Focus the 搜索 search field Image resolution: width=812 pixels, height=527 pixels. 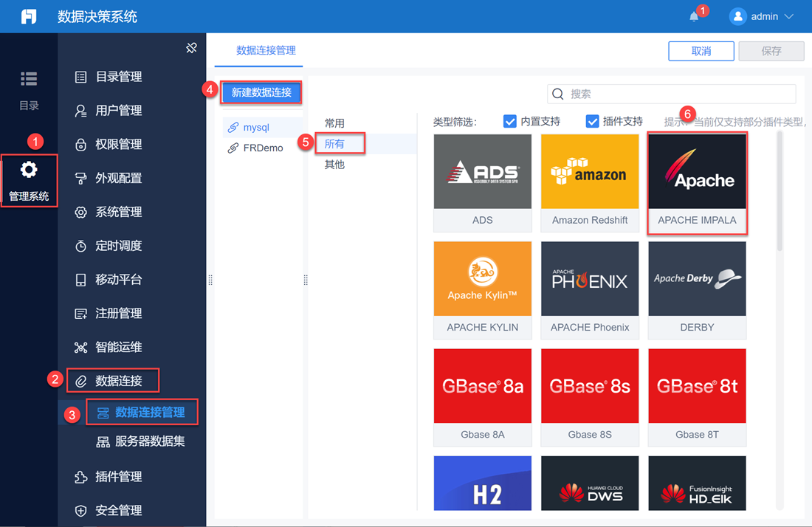671,94
